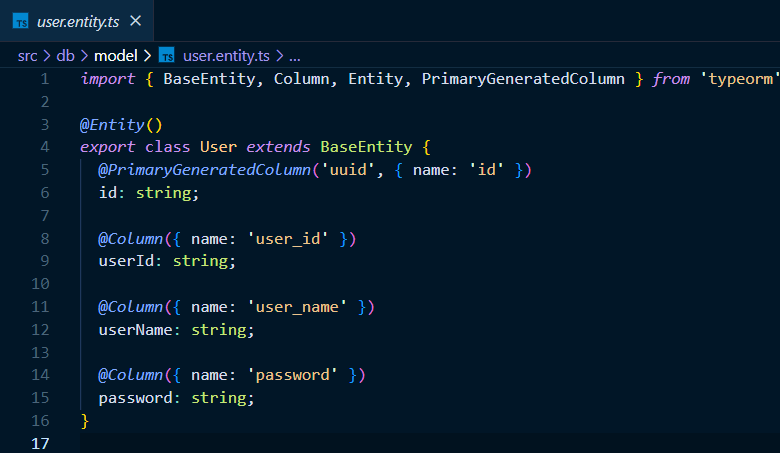
Task: Click the @Entity decorator on line 3
Action: (112, 124)
